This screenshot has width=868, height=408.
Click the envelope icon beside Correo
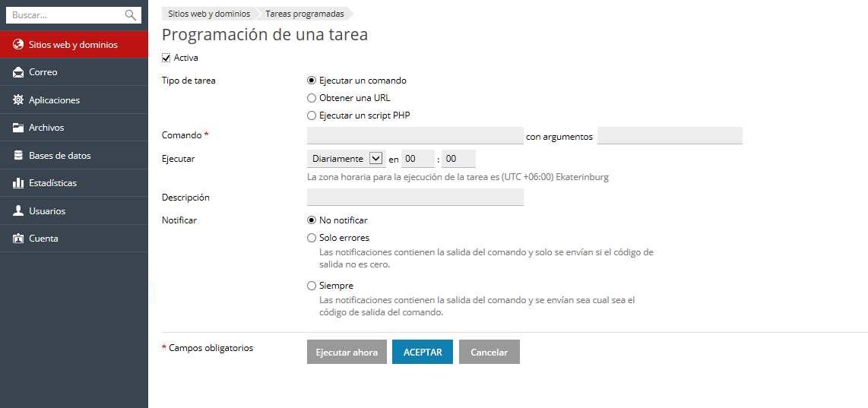[x=18, y=72]
